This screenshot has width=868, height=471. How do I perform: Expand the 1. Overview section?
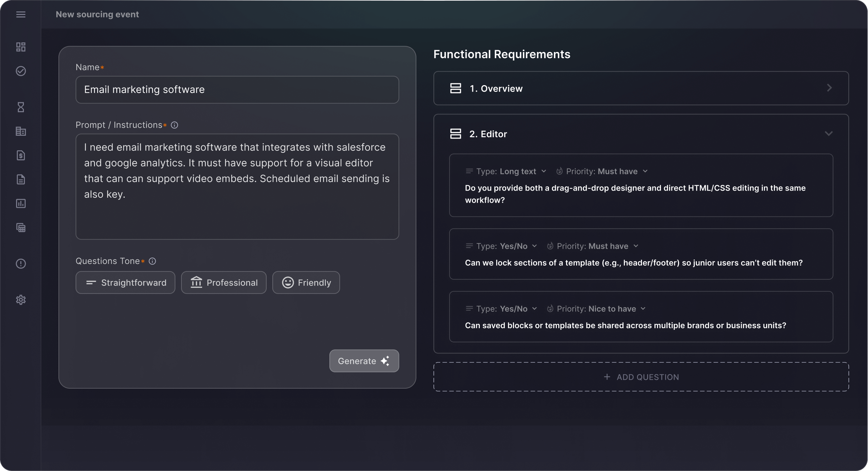829,88
